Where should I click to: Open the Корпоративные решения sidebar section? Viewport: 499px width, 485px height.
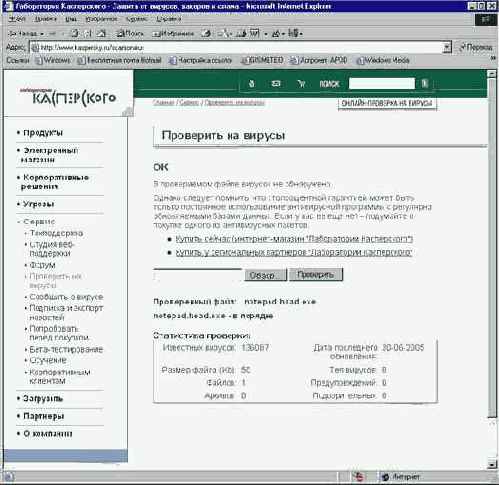point(54,182)
